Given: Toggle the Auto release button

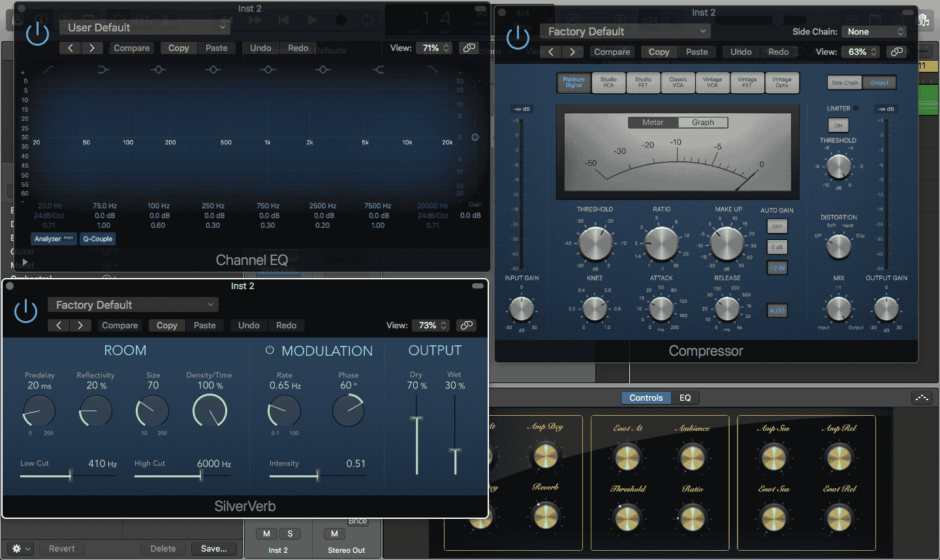Looking at the screenshot, I should (777, 311).
